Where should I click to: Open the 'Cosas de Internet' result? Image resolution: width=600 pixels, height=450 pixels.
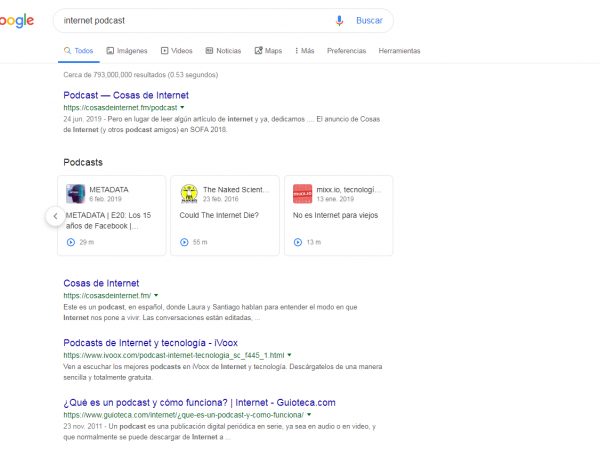[101, 283]
